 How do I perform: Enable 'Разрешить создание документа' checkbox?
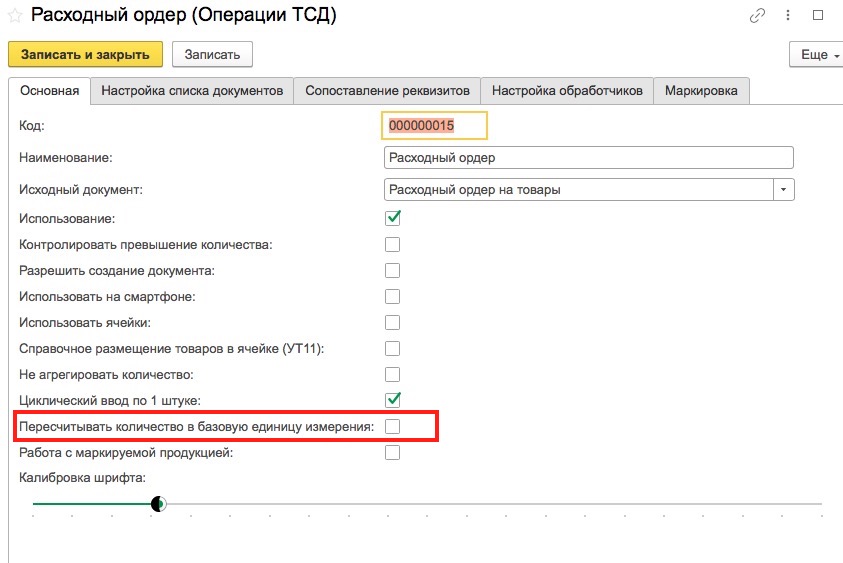[392, 270]
